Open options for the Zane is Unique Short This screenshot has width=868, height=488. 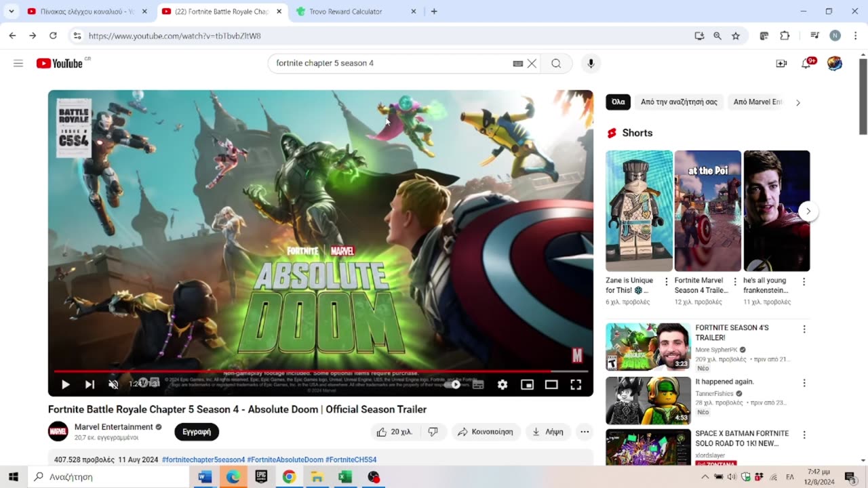point(667,281)
